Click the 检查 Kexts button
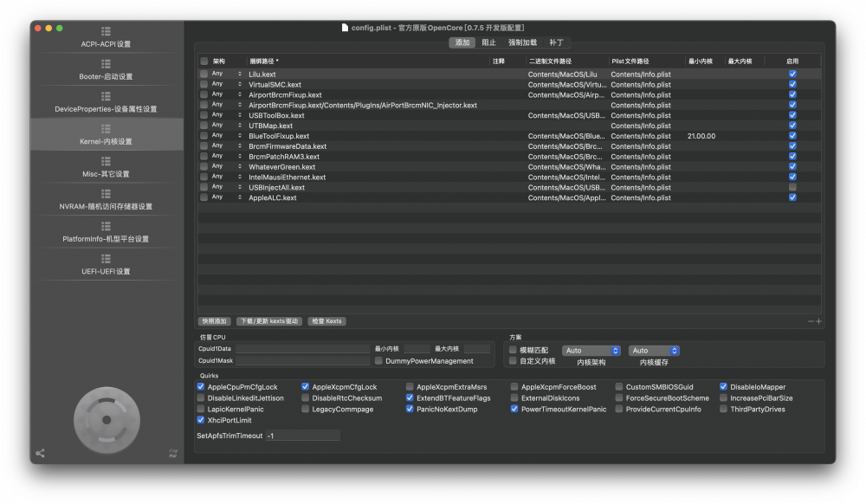 (327, 321)
